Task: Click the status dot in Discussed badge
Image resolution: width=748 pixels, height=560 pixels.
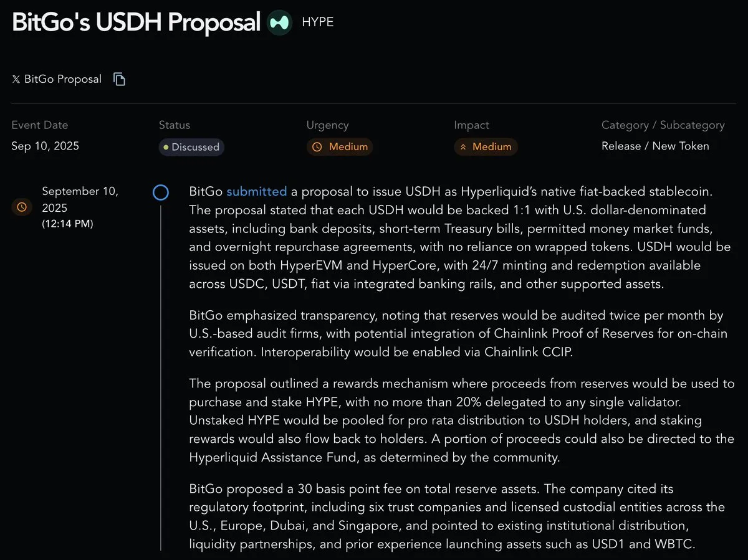Action: click(x=166, y=148)
